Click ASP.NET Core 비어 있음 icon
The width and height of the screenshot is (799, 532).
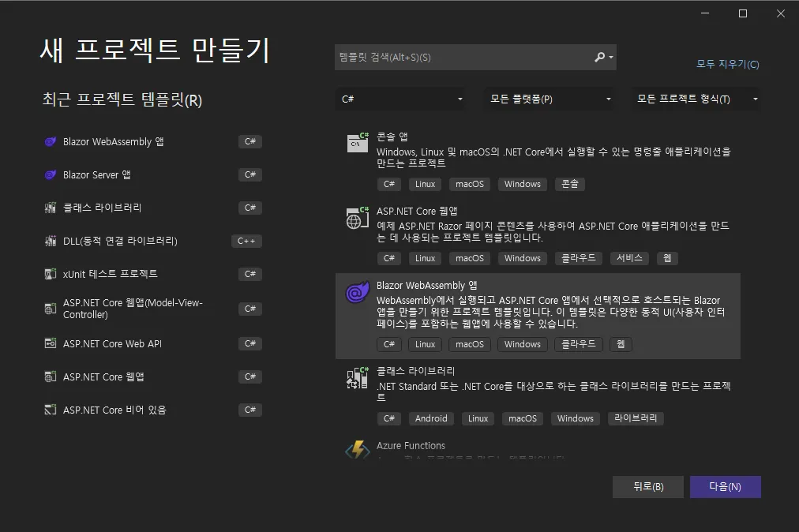coord(50,410)
